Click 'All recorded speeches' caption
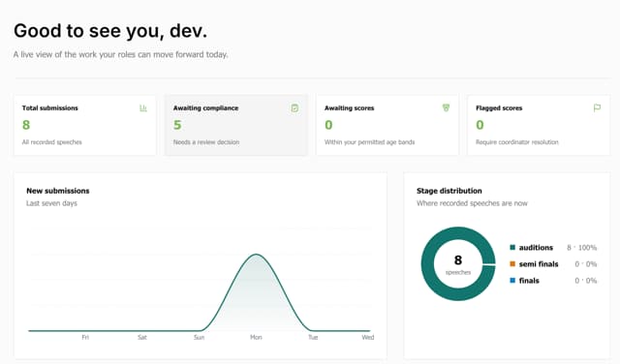The height and width of the screenshot is (364, 620). point(51,142)
